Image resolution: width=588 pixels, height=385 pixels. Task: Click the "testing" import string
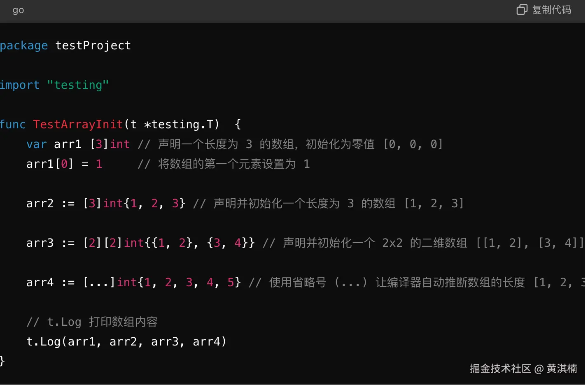(78, 85)
